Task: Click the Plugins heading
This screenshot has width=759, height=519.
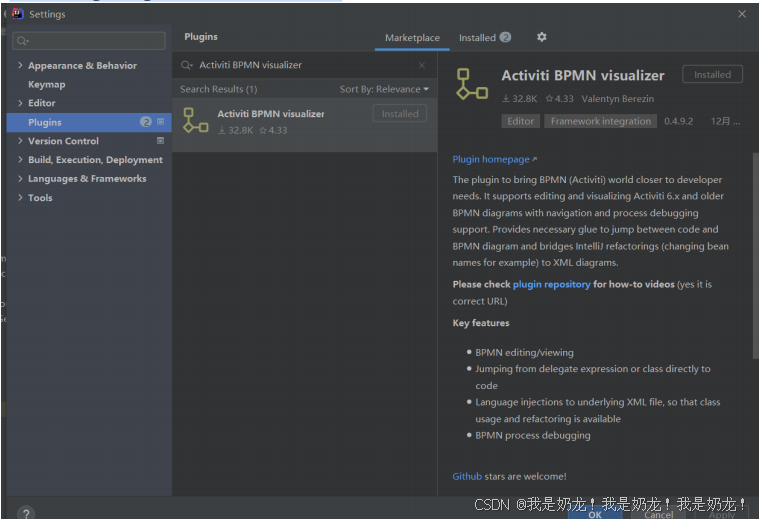Action: pos(201,37)
